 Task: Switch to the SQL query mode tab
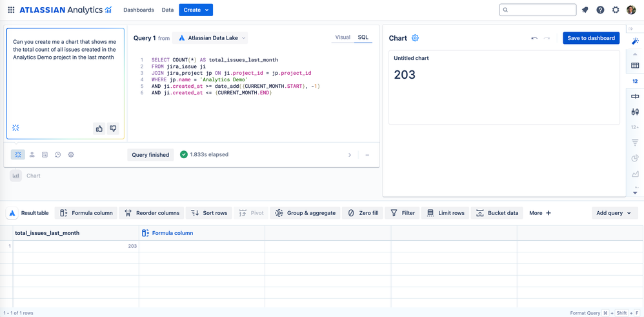(363, 37)
